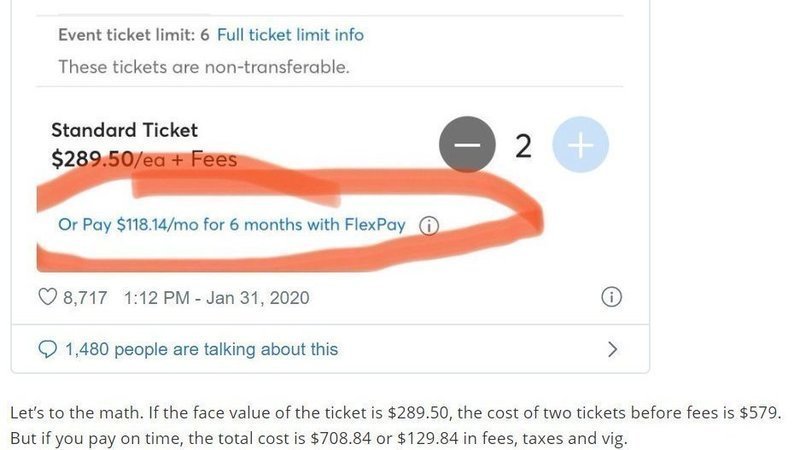Decrease ticket quantity with minus button
Image resolution: width=800 pixels, height=450 pixels.
466,147
